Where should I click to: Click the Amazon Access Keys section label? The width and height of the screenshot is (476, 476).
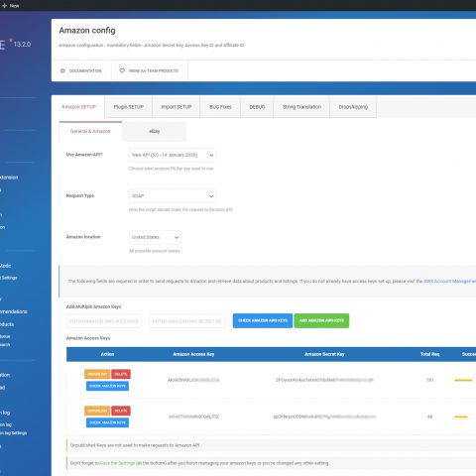click(x=88, y=338)
